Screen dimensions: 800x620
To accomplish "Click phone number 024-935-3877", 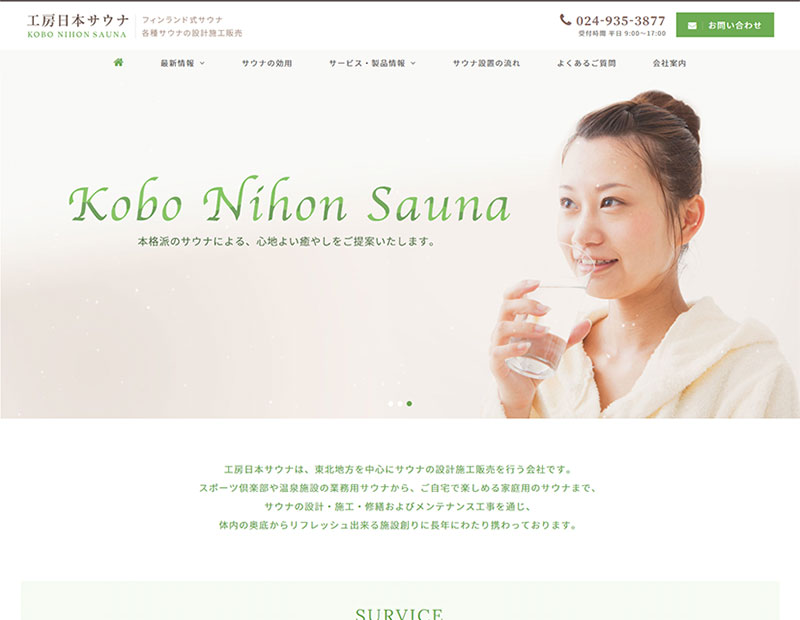I will (x=620, y=21).
